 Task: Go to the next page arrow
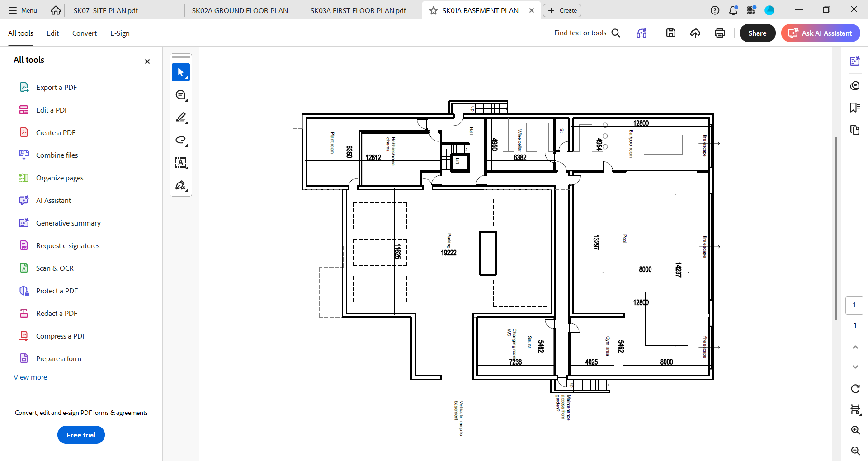tap(855, 367)
